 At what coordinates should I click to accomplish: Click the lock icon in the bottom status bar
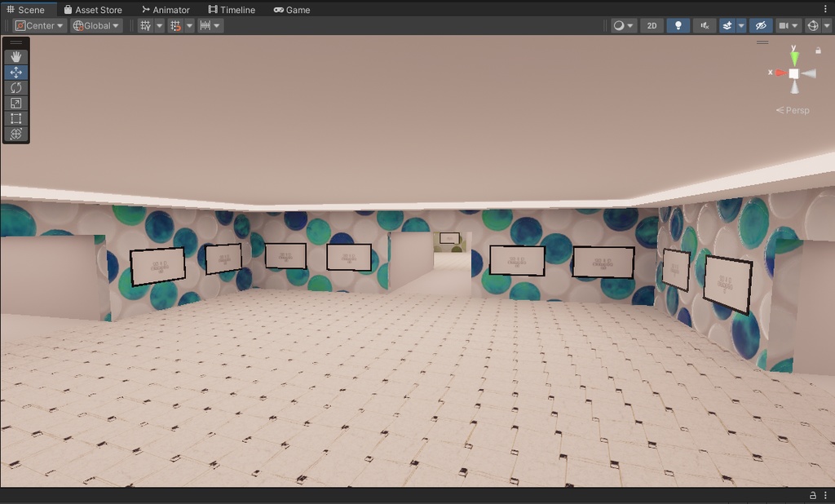813,496
